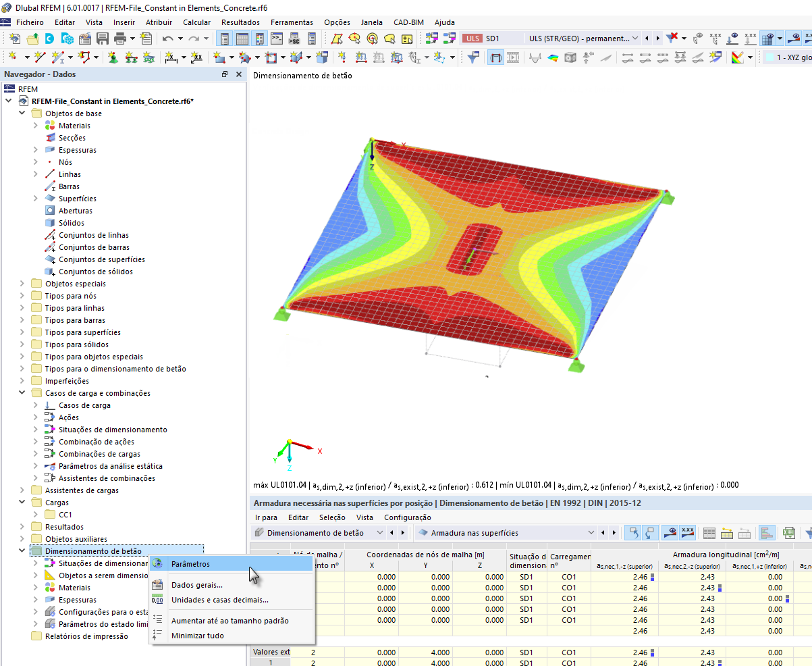
Task: Open the console window icon in the toolbar
Action: point(276,39)
